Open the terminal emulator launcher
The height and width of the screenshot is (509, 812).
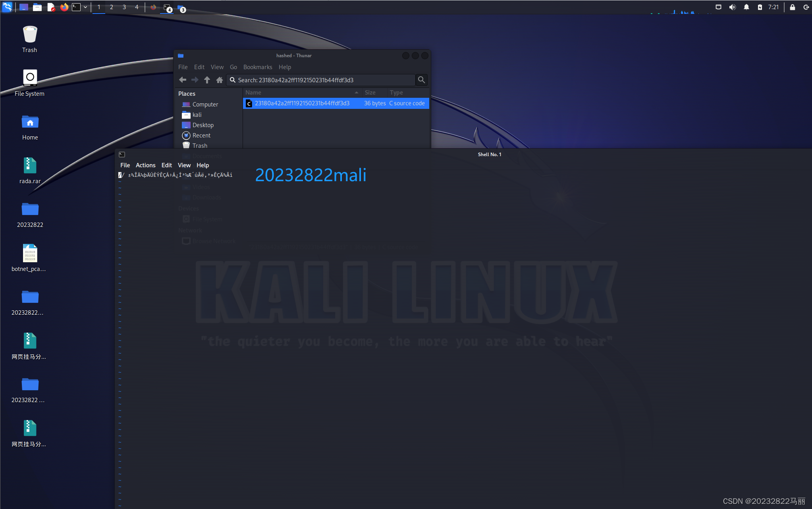pyautogui.click(x=76, y=7)
